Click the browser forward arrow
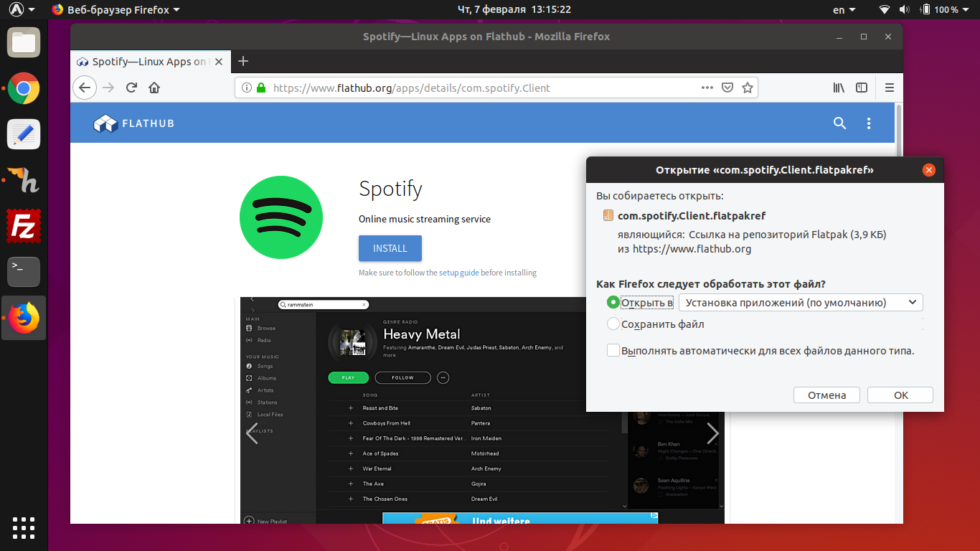 click(x=108, y=88)
